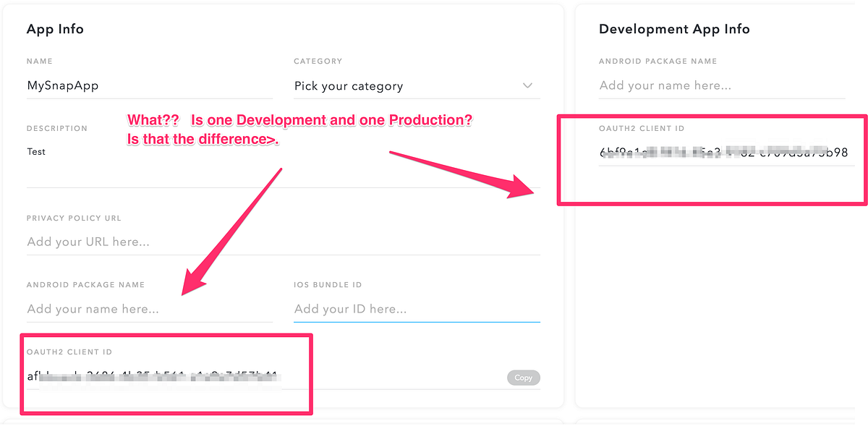This screenshot has width=868, height=429.
Task: Click Development panel ANDROID PACKAGE NAME label
Action: pyautogui.click(x=658, y=61)
